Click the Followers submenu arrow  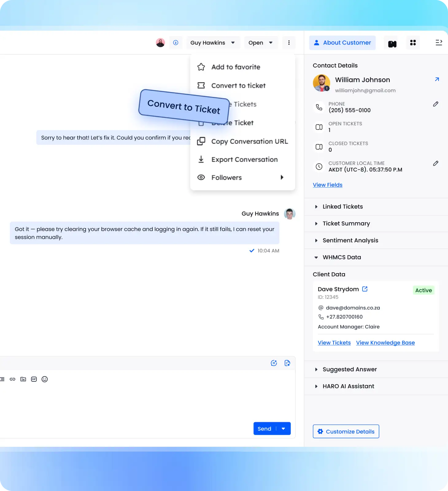point(282,177)
